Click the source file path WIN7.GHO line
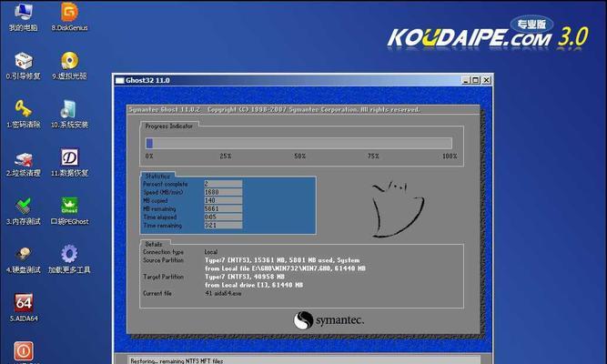Image resolution: width=607 pixels, height=364 pixels. 286,268
